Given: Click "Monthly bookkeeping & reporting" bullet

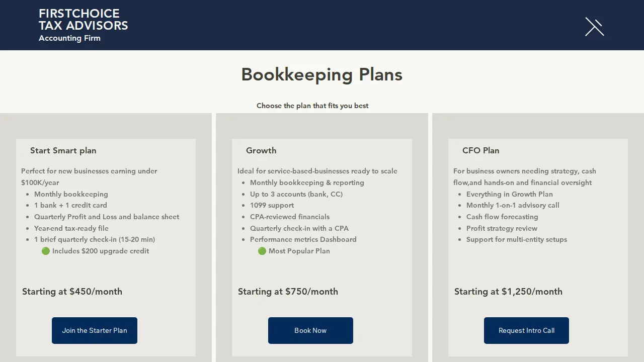Looking at the screenshot, I should click(x=307, y=183).
